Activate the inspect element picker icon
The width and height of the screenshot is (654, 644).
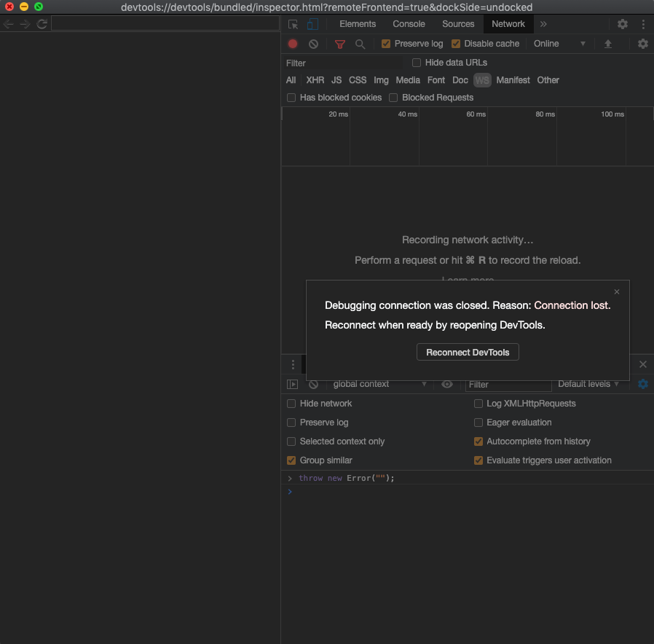(x=293, y=24)
